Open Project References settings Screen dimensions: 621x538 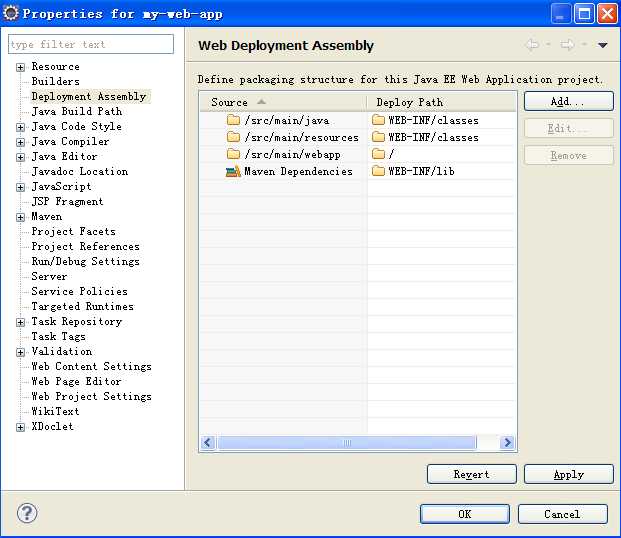click(86, 246)
